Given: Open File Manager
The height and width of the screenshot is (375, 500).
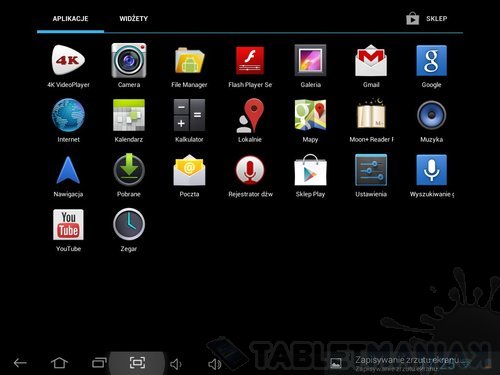Looking at the screenshot, I should point(189,66).
